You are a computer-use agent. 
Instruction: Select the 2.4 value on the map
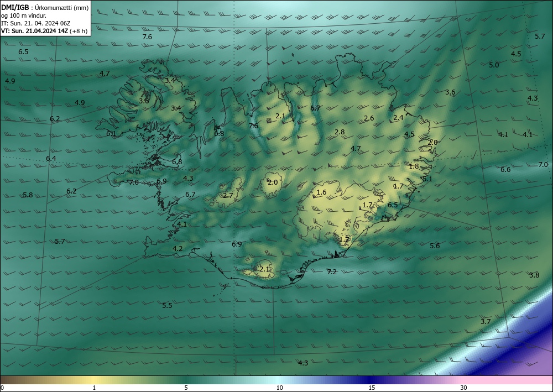tap(398, 118)
